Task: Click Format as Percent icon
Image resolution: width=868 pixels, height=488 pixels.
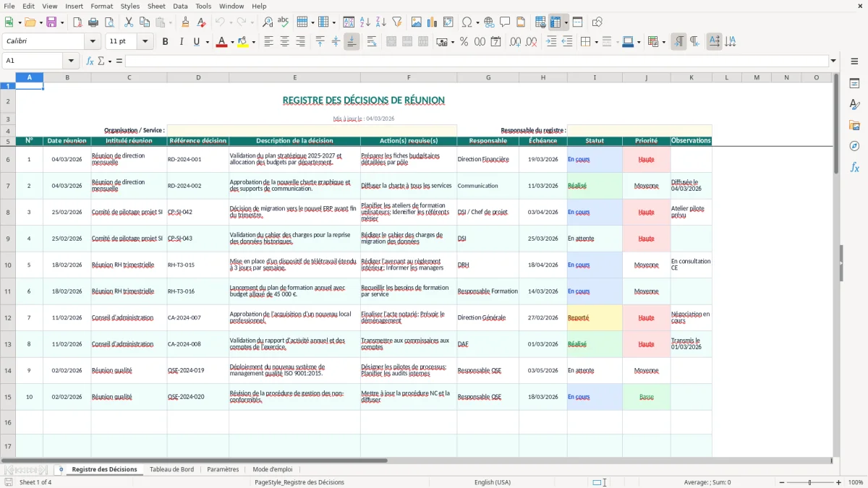Action: 464,42
